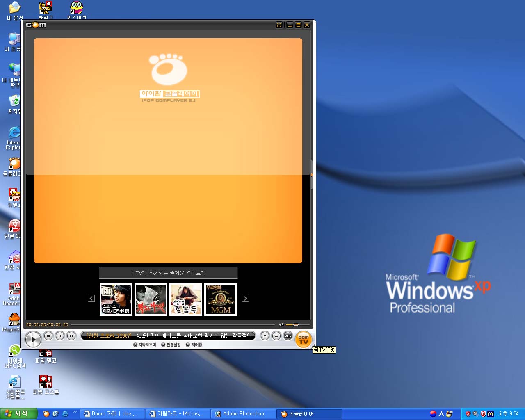Open 환경설정 preferences

point(171,345)
